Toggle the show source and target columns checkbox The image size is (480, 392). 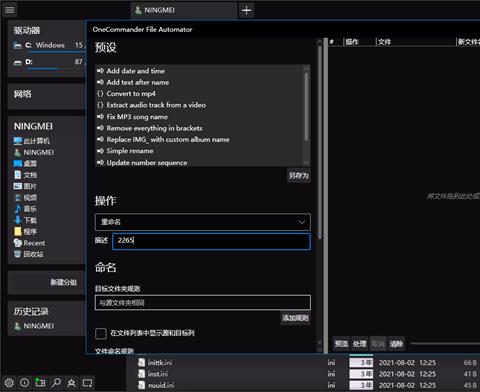coord(101,333)
